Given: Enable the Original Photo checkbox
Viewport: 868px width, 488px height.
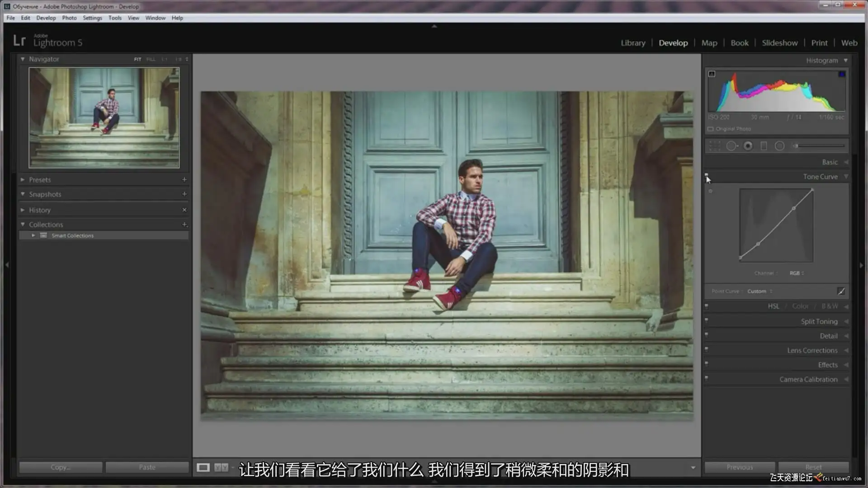Looking at the screenshot, I should point(711,129).
